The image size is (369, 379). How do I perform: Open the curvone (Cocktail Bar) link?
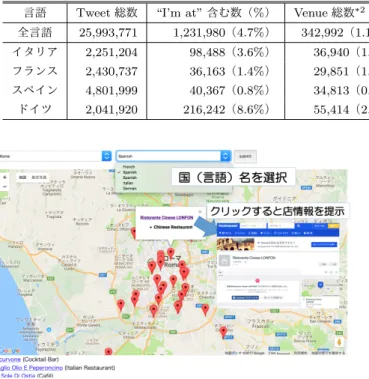(10, 359)
